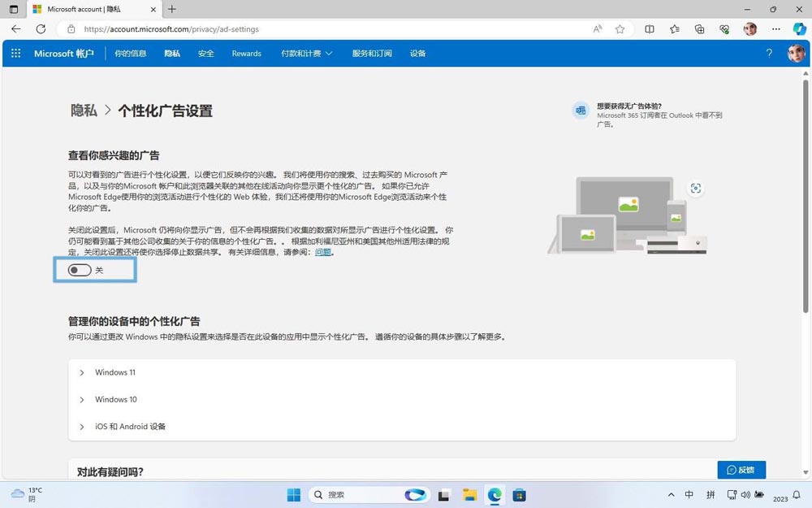Start Read Aloud from the address bar
Viewport: 812px width, 508px height.
coord(597,28)
